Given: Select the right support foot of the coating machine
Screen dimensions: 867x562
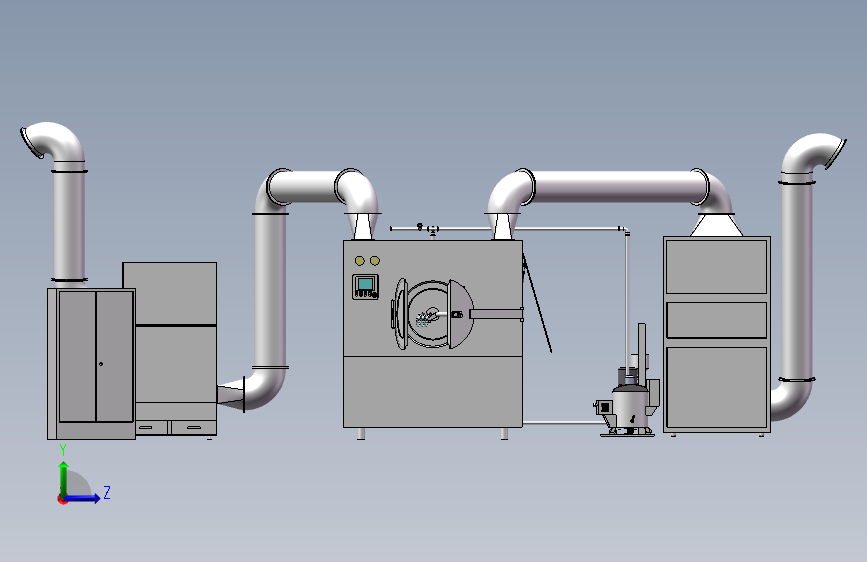Looking at the screenshot, I should tap(504, 434).
